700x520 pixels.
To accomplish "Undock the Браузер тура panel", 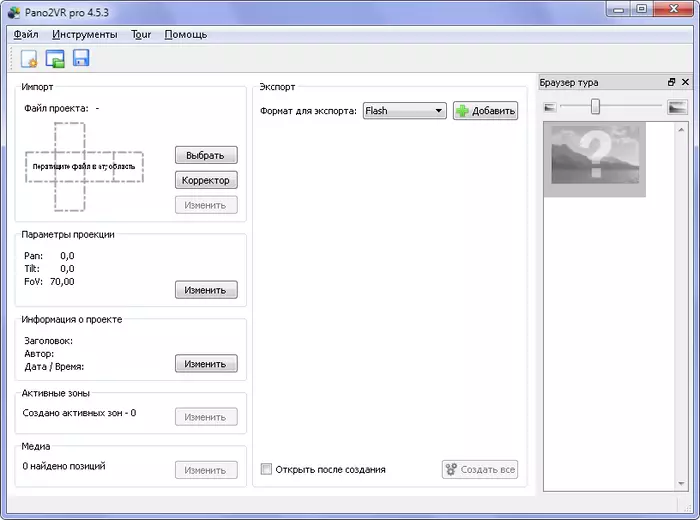I will 671,82.
